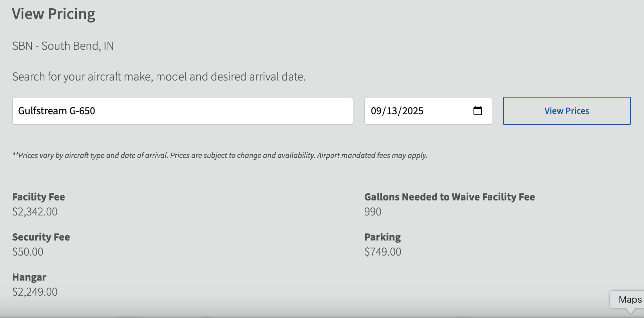Image resolution: width=644 pixels, height=318 pixels.
Task: Click the calendar icon in the date field
Action: 478,111
